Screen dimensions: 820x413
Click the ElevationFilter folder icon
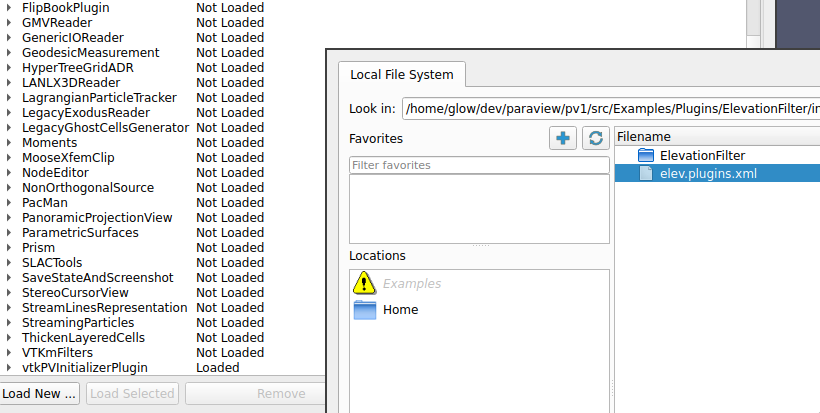(646, 155)
